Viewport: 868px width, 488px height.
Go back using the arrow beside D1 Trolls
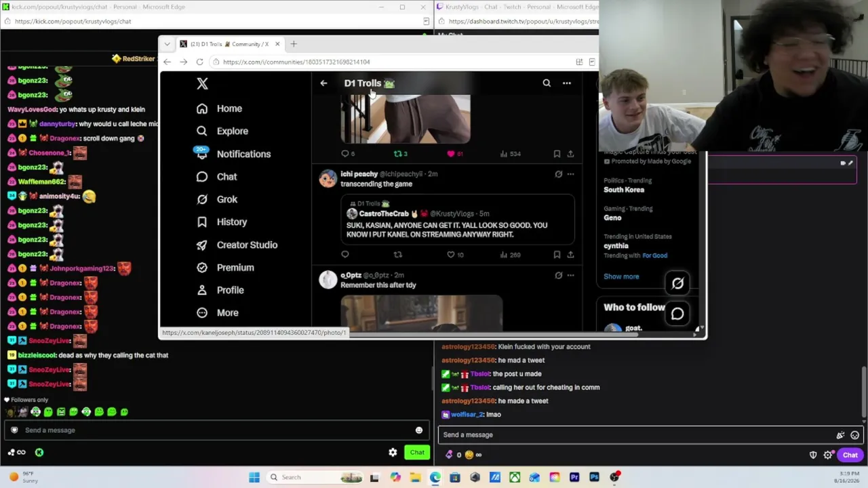point(323,83)
